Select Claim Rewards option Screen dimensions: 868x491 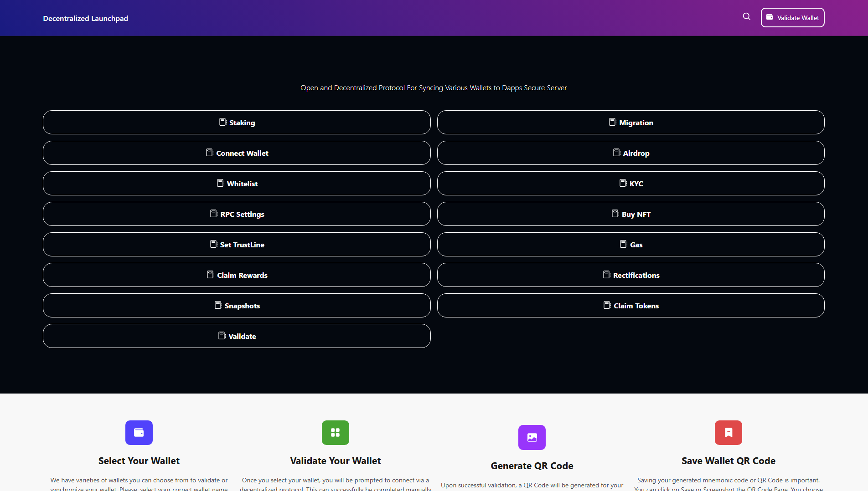(237, 275)
